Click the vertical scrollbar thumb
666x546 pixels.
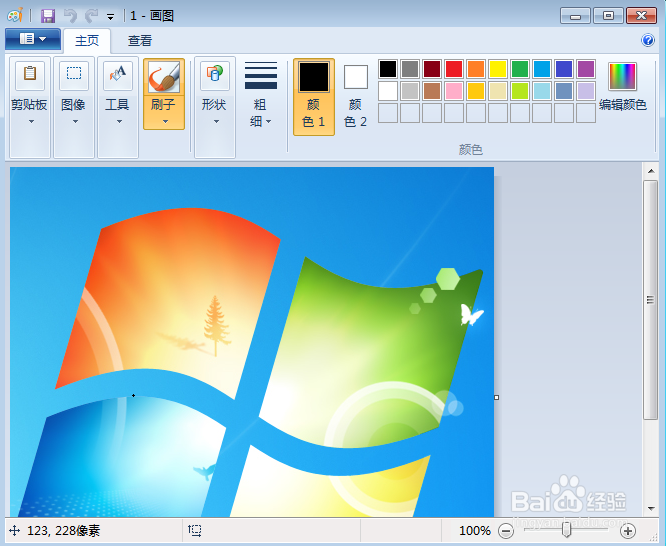(650, 300)
